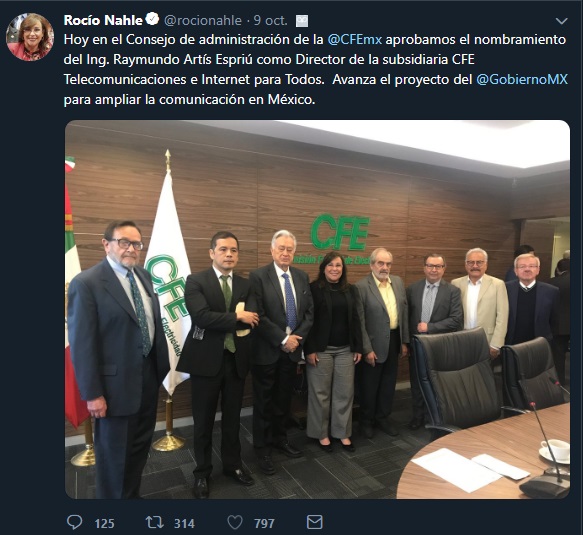Click the verified badge next to Rocío Nahle
The width and height of the screenshot is (583, 535).
[152, 19]
